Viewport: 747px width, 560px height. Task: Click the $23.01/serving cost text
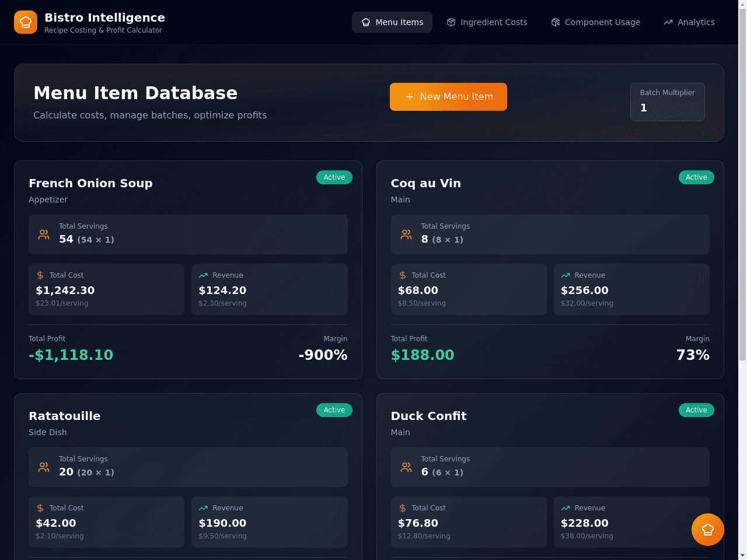(62, 303)
